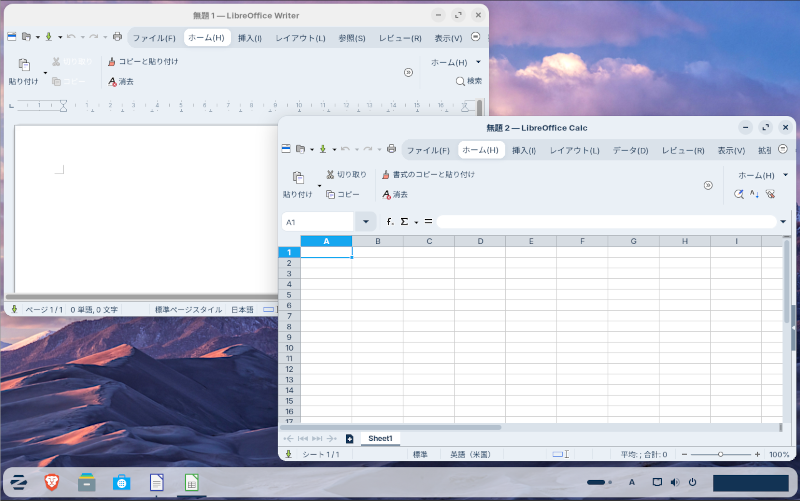The height and width of the screenshot is (501, 800).
Task: Expand the Calc formula bar dropdown arrow
Action: tap(783, 221)
